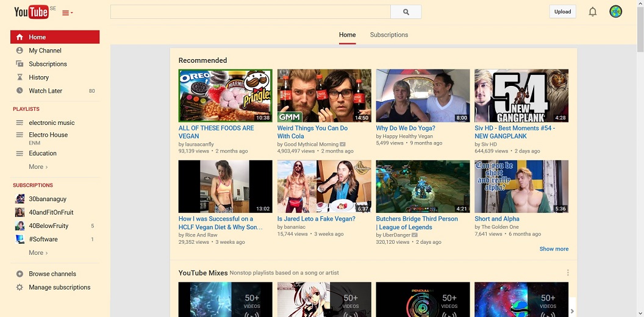Click channel name Rice And Raw
This screenshot has height=317, width=644.
click(x=202, y=235)
